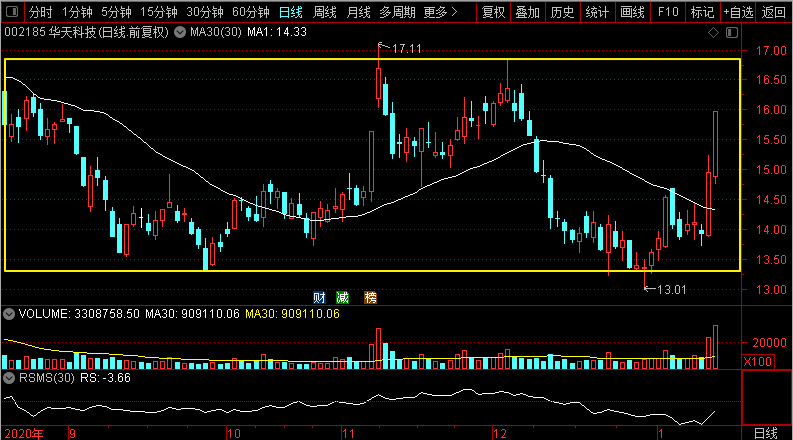Click the X100 volume scale label
This screenshot has height=440, width=793.
(758, 362)
